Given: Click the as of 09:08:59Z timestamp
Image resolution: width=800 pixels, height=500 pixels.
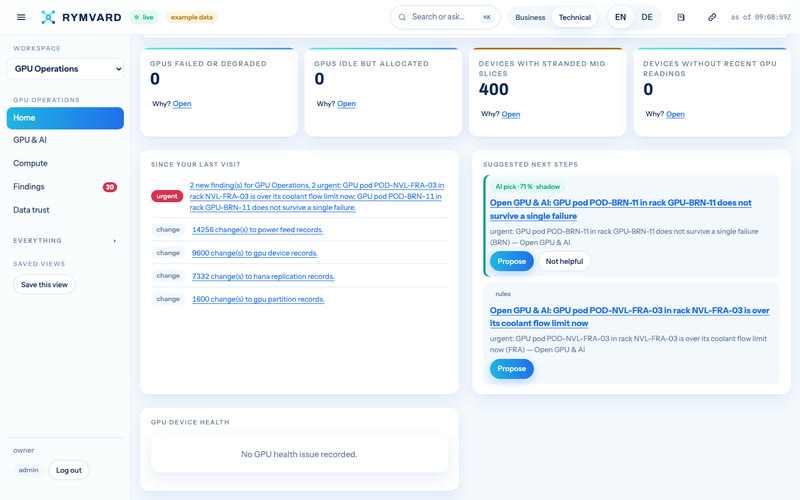Looking at the screenshot, I should (x=761, y=17).
